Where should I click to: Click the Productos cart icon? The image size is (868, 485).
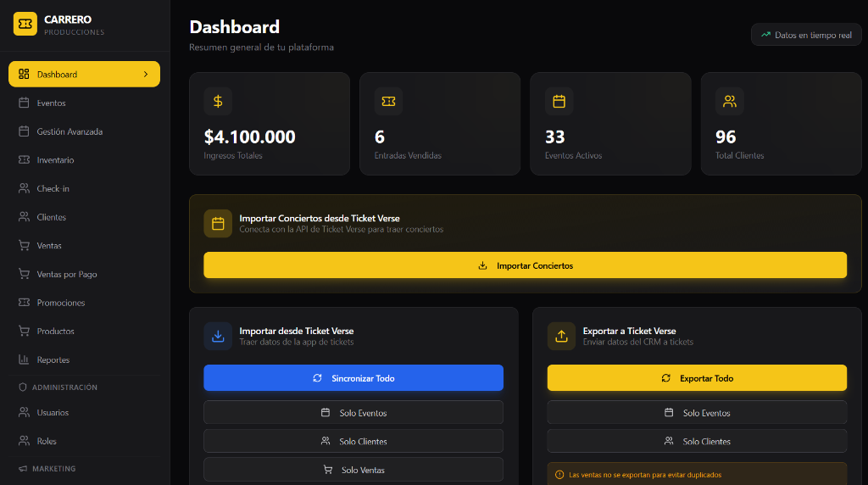pyautogui.click(x=24, y=331)
